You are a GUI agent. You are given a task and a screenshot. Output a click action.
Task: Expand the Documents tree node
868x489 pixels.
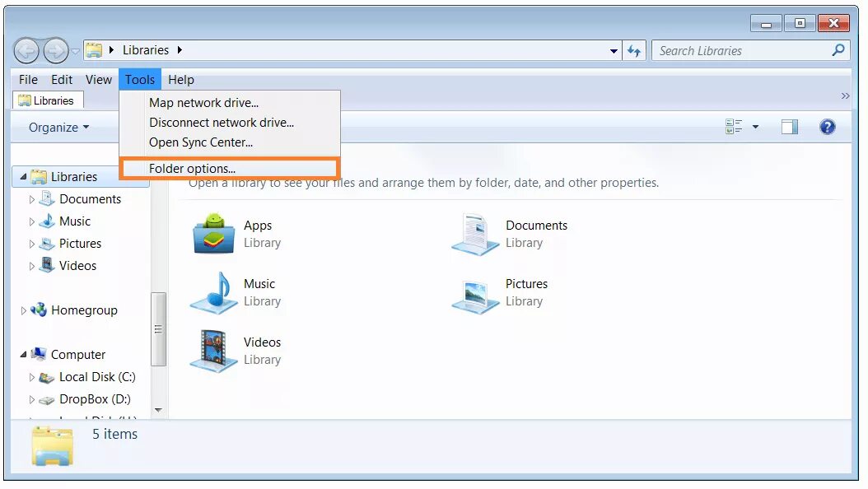(x=31, y=199)
